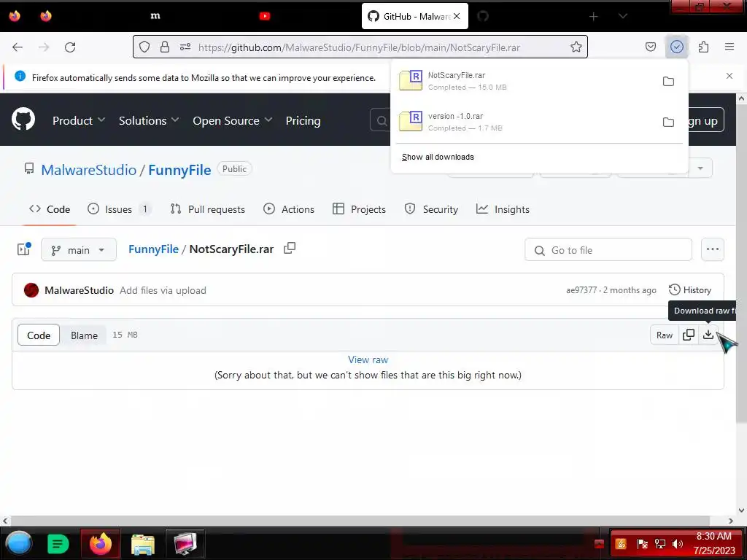The image size is (747, 560).
Task: Select the Code view toggle
Action: [39, 335]
